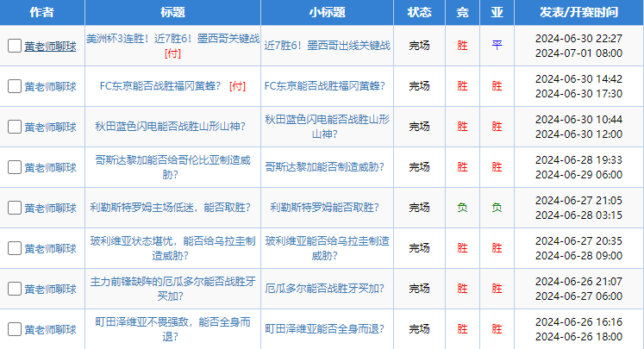This screenshot has height=349, width=644.
Task: Click 完场 status in 利勒斯特罗姆 row
Action: 419,208
